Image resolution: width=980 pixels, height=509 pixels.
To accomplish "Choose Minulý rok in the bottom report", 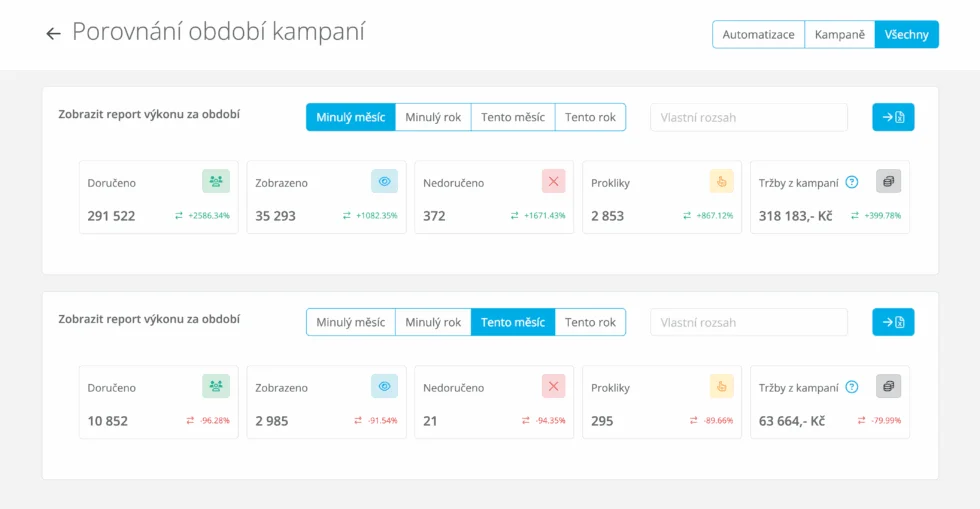I will click(x=433, y=322).
